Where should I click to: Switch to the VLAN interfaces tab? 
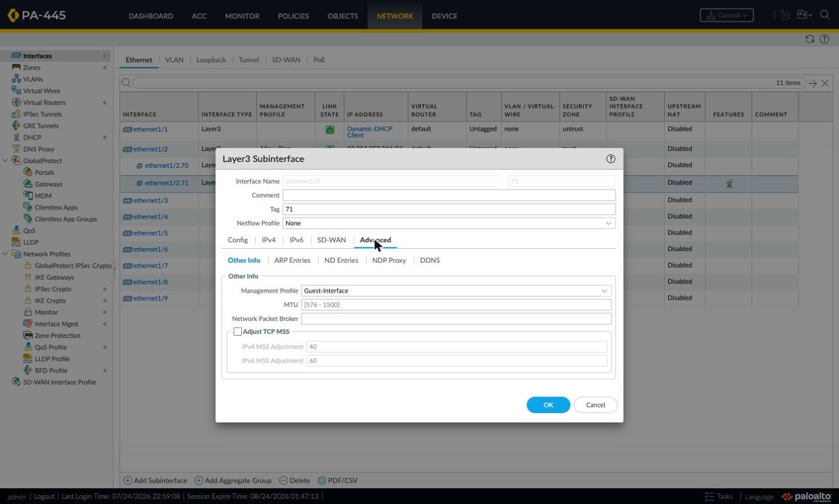(x=174, y=60)
